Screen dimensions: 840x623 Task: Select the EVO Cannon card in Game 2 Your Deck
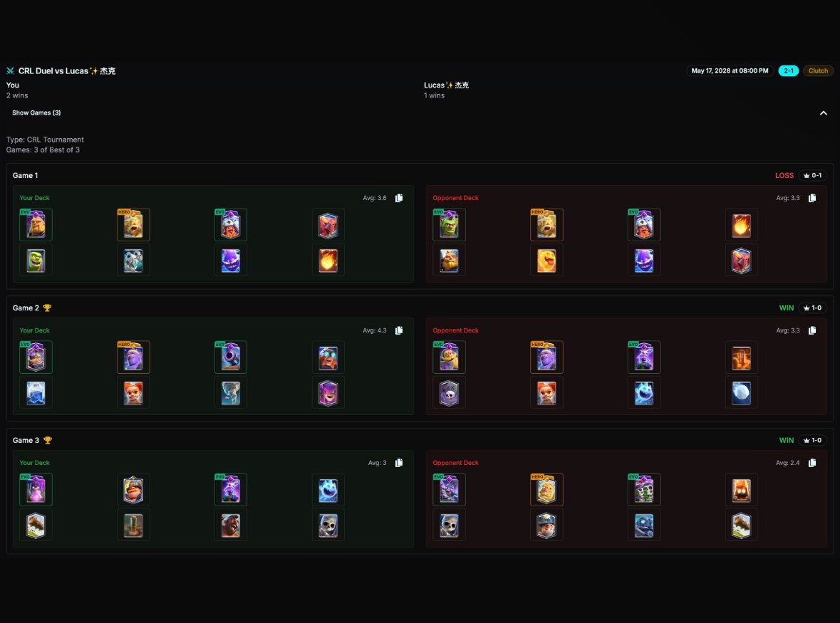click(x=231, y=357)
